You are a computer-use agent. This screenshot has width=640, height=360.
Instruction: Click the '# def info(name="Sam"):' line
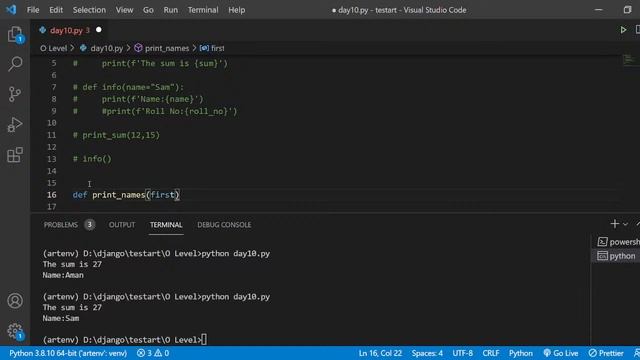pos(128,87)
